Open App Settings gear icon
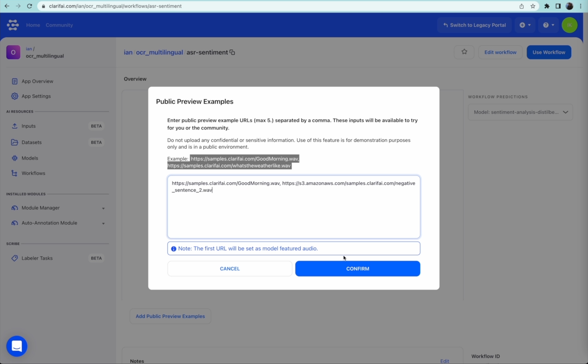The width and height of the screenshot is (588, 364). (x=14, y=96)
